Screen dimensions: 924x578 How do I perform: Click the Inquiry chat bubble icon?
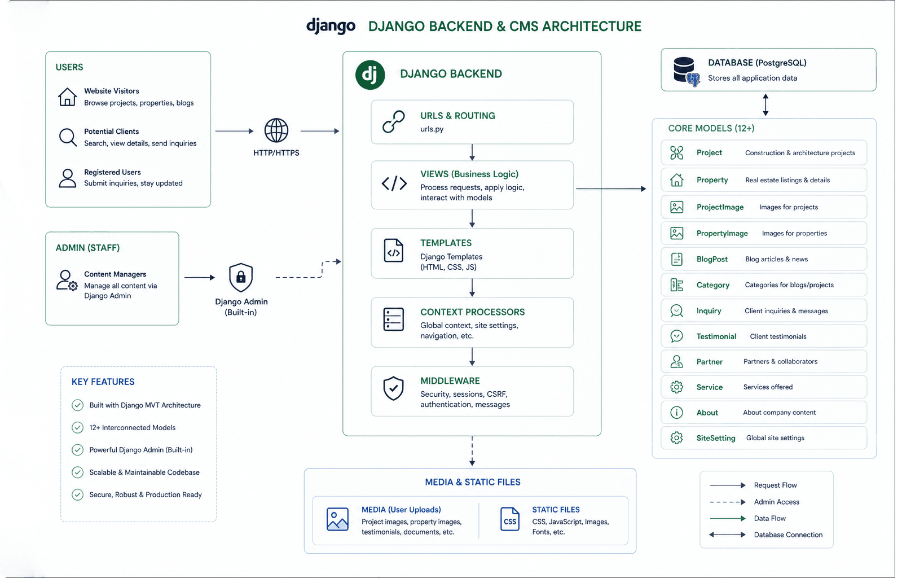[677, 311]
